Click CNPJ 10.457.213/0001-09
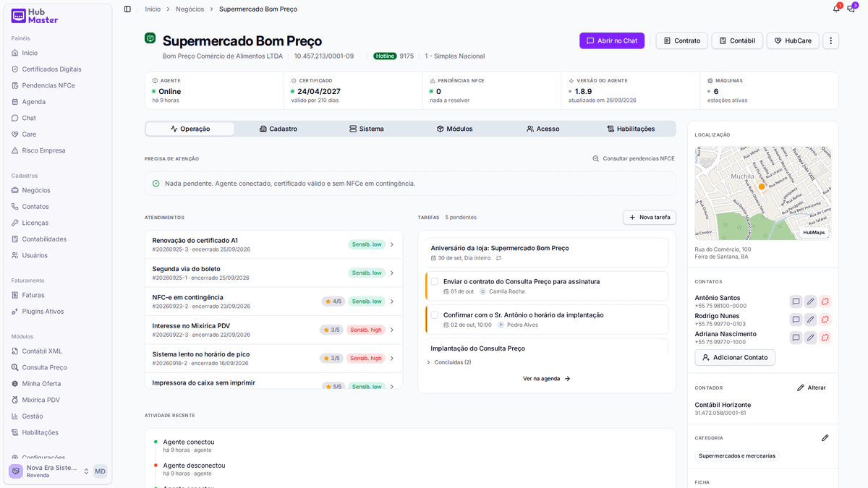868x488 pixels. pos(324,56)
